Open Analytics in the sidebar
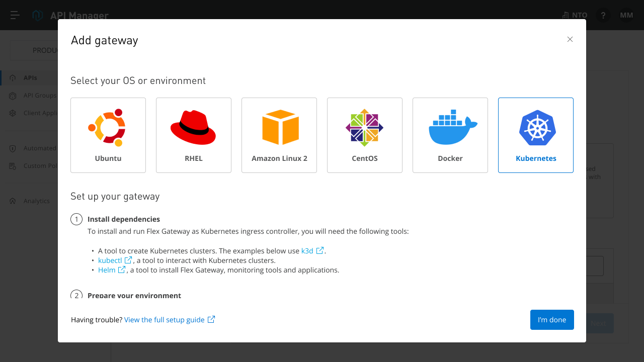 tap(30, 201)
